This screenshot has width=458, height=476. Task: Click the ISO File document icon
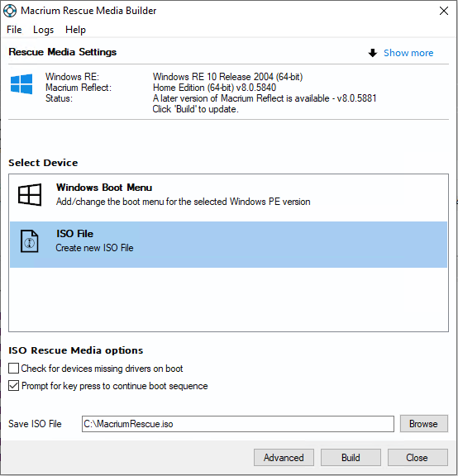click(30, 241)
